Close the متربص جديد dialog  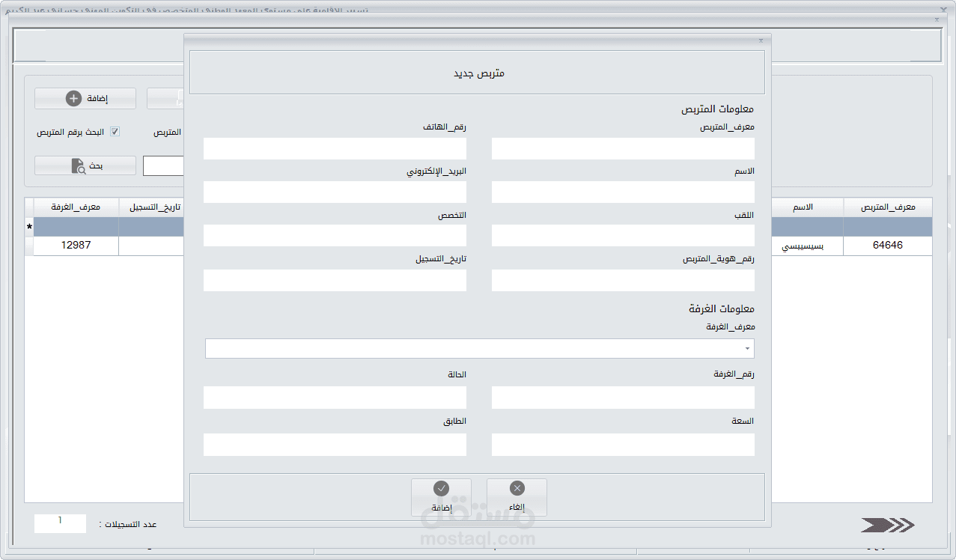point(761,40)
